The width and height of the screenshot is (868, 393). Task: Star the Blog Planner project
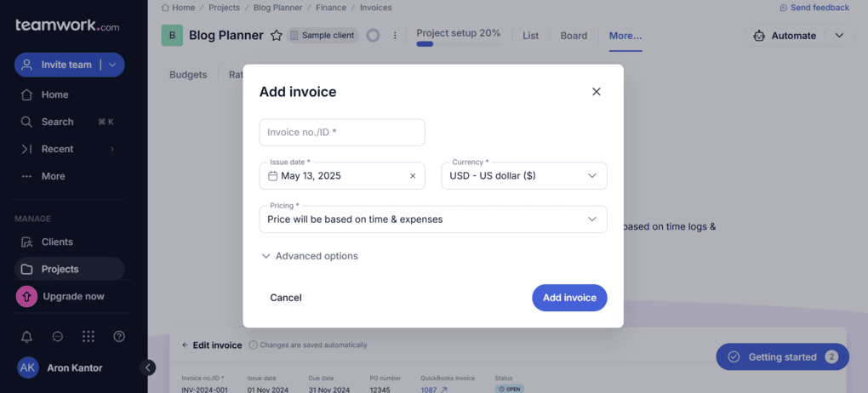pos(277,36)
